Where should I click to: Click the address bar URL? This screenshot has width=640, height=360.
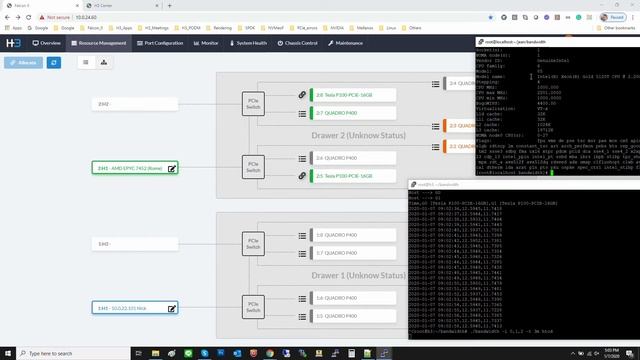point(86,18)
